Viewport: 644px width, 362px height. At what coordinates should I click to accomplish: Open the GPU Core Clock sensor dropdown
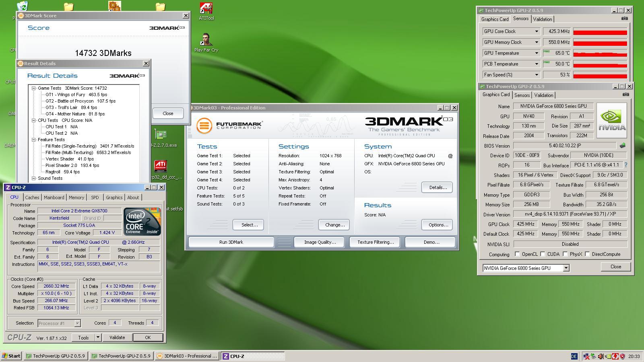point(537,31)
